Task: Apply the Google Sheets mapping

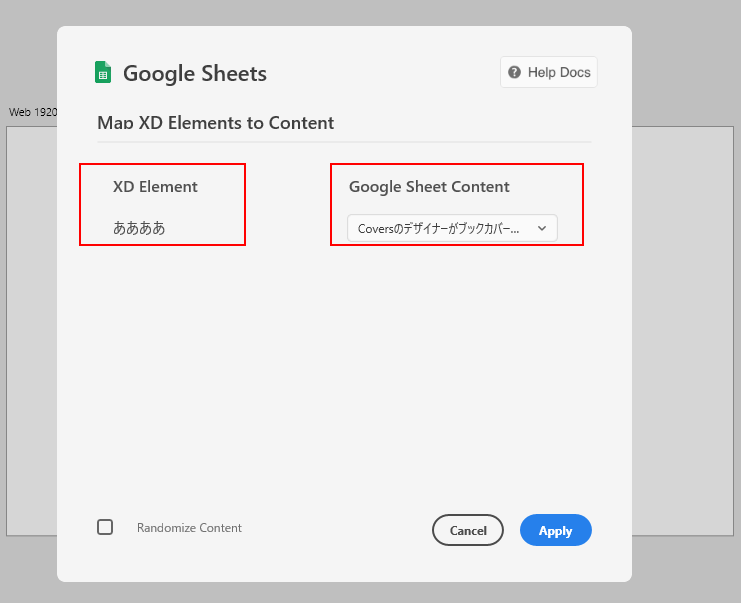Action: (556, 530)
